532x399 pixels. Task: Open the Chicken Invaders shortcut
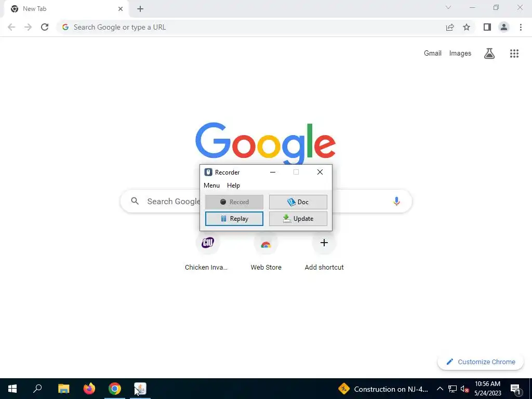208,251
